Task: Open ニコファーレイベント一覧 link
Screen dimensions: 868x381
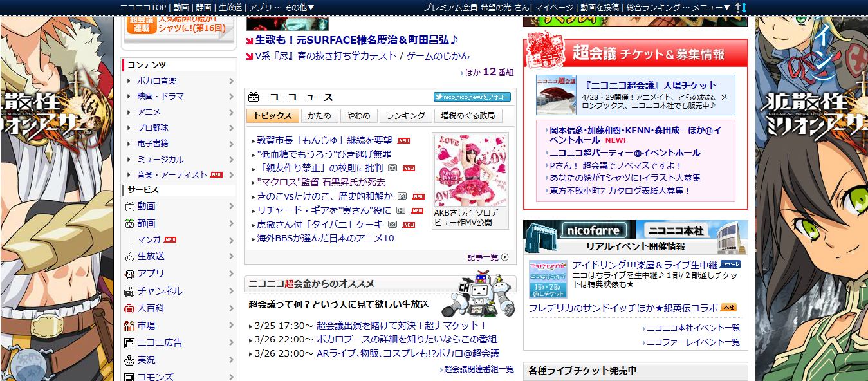Action: [x=693, y=342]
